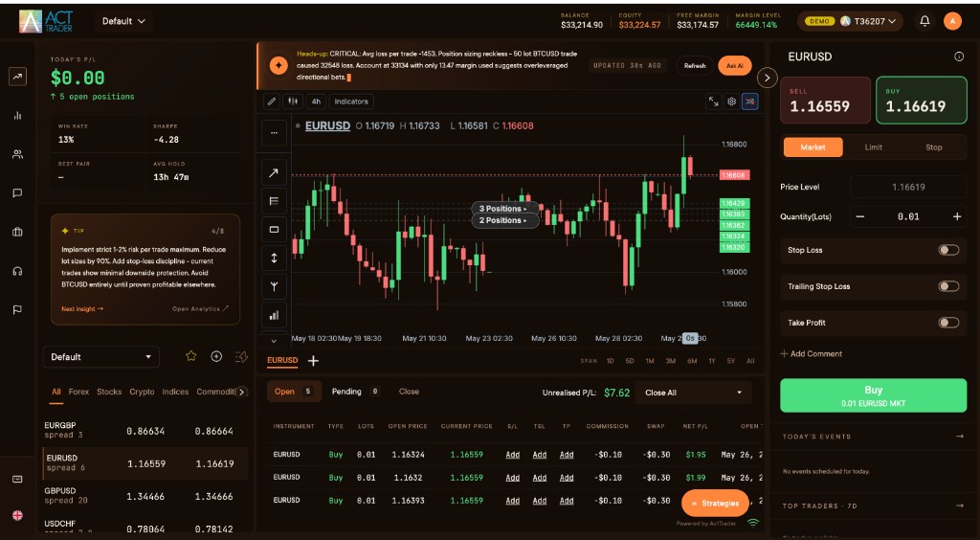980x540 pixels.
Task: Open the trading chart sidebar icon
Action: pyautogui.click(x=17, y=77)
